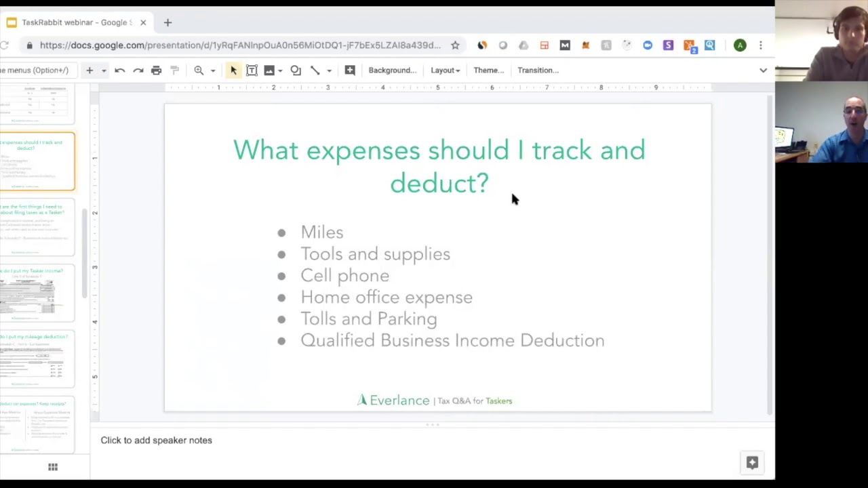The height and width of the screenshot is (488, 868).
Task: Click the zoom magnifier icon
Action: tap(199, 70)
